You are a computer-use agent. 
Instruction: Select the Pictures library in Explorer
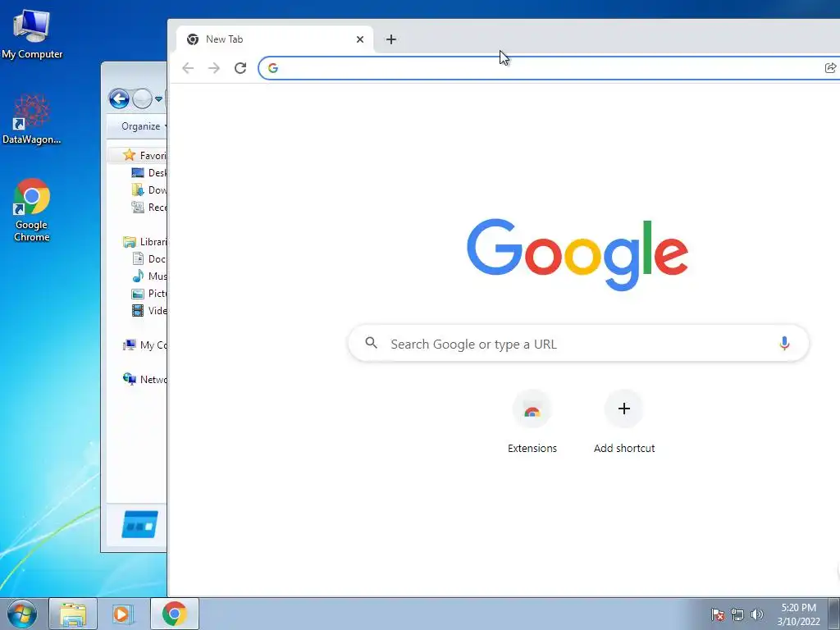pos(149,293)
